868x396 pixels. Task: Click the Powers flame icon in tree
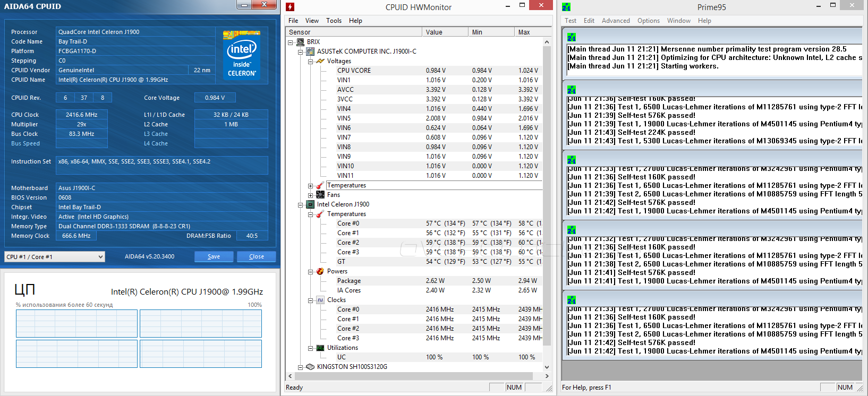tap(320, 271)
